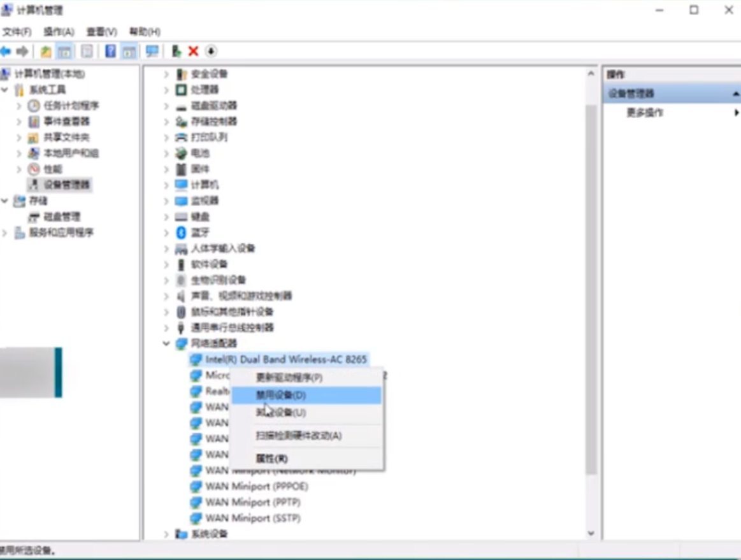Click the 鼠标和其他指针设备 mouse icon
This screenshot has width=741, height=560.
[181, 312]
